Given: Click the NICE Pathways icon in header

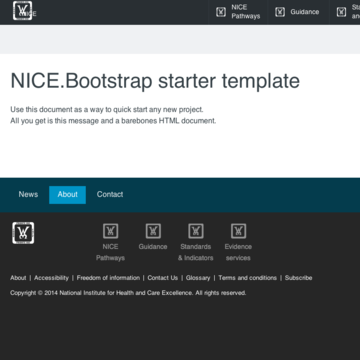Looking at the screenshot, I should 221,12.
